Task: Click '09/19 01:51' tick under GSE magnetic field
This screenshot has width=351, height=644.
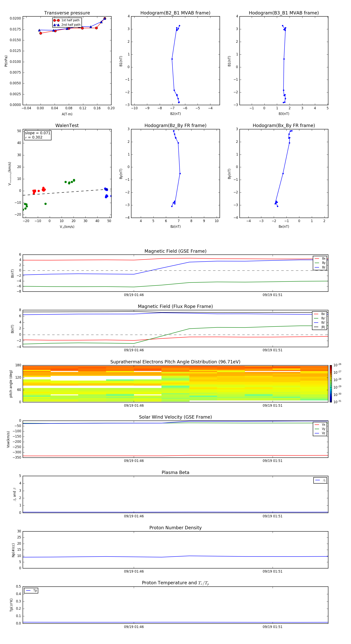Action: [273, 295]
